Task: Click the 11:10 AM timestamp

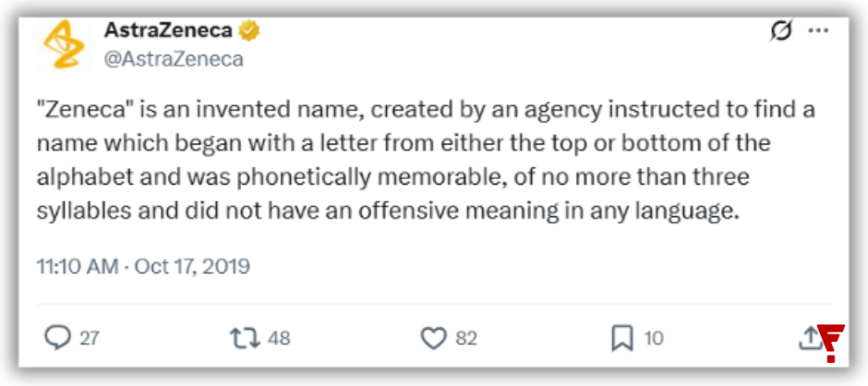Action: 78,267
